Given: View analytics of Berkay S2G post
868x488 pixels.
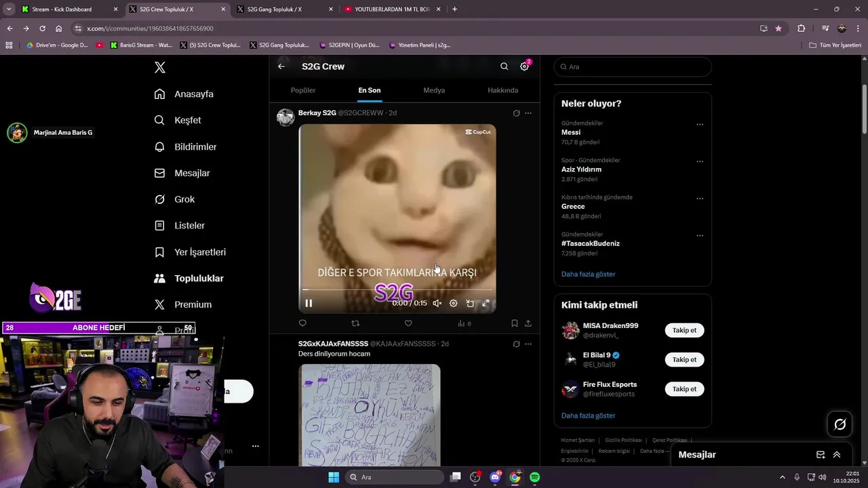Looking at the screenshot, I should coord(464,323).
